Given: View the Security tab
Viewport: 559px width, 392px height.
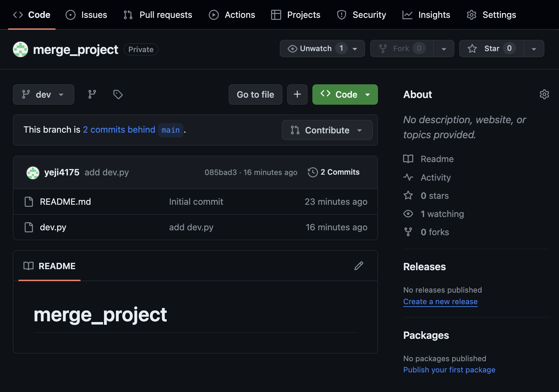Looking at the screenshot, I should click(x=361, y=15).
